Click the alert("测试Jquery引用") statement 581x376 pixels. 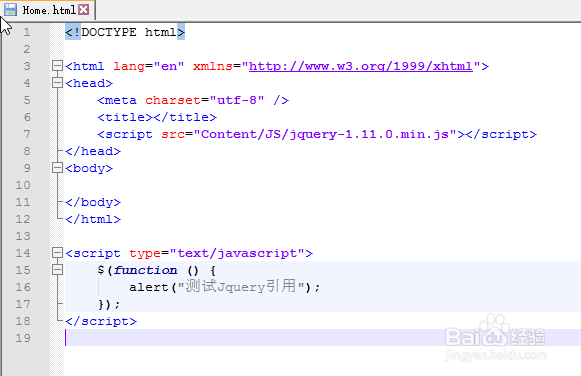(x=225, y=287)
